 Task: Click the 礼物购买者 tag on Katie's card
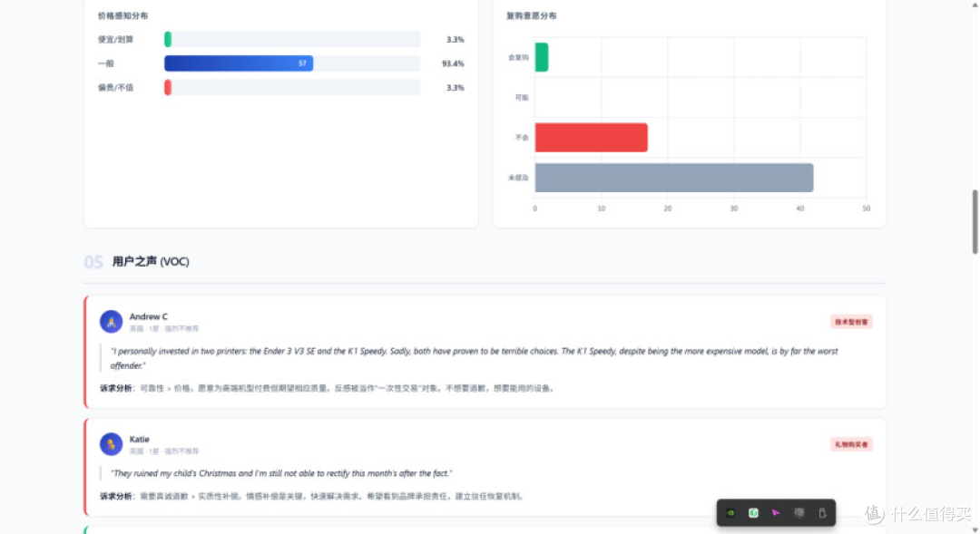851,444
